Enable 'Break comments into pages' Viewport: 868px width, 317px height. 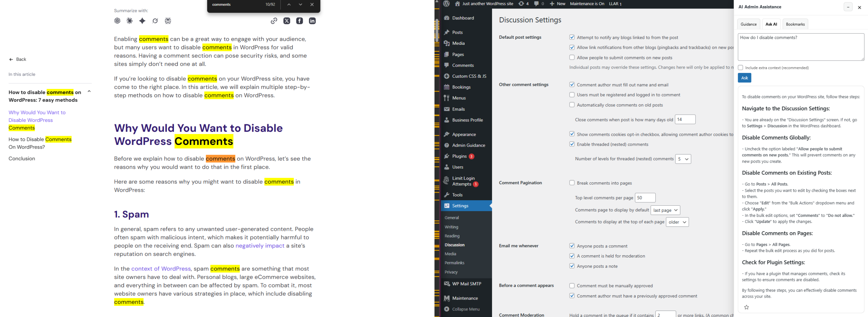tap(572, 183)
